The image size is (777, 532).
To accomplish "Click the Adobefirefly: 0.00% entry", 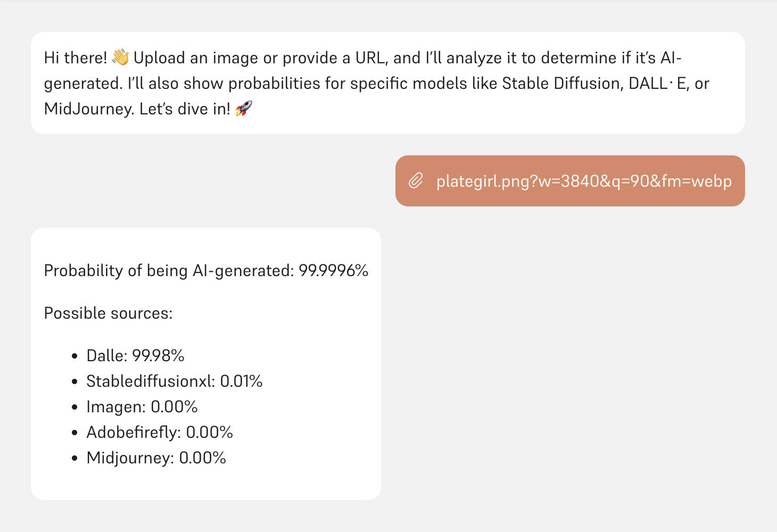I will pos(160,432).
